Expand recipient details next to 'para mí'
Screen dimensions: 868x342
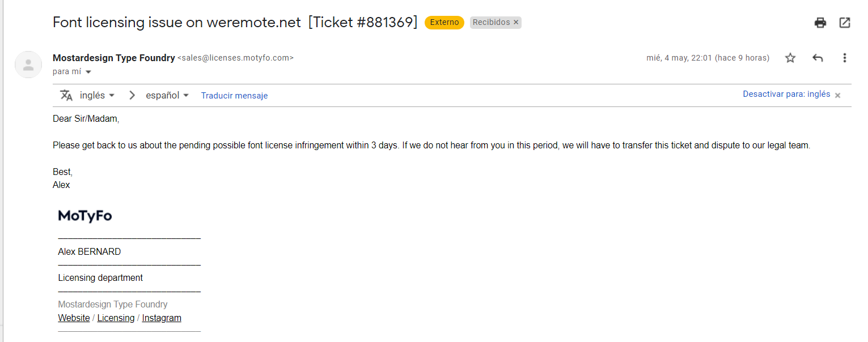[x=88, y=72]
